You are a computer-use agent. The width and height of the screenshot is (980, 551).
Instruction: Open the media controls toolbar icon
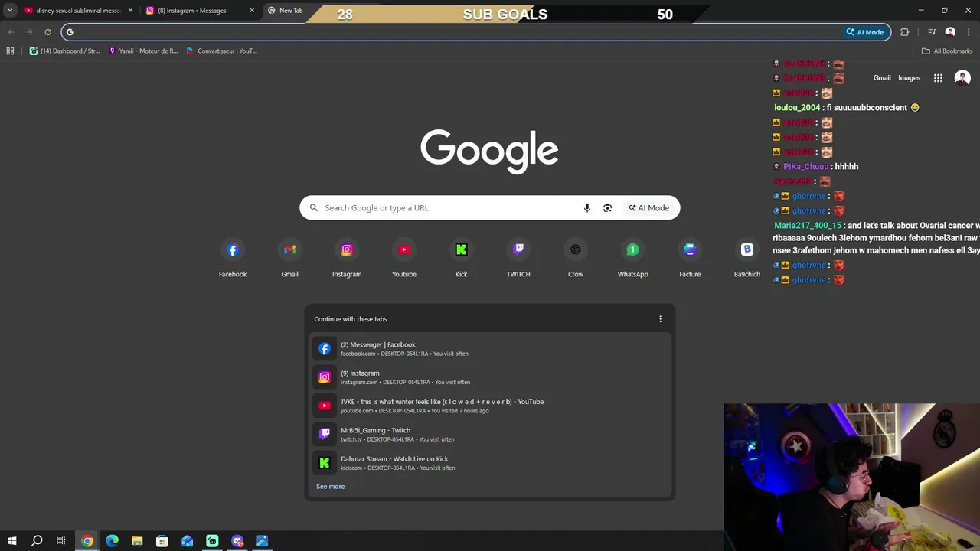[x=932, y=32]
